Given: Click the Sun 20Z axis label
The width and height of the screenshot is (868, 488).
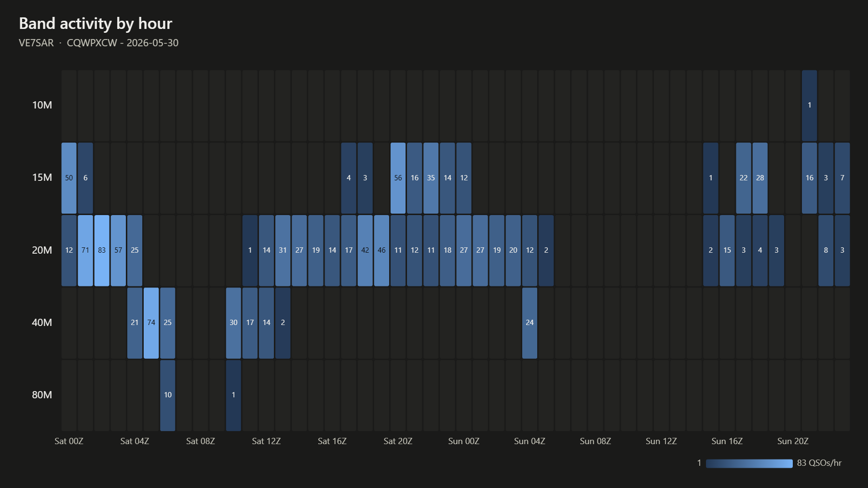Looking at the screenshot, I should (793, 441).
